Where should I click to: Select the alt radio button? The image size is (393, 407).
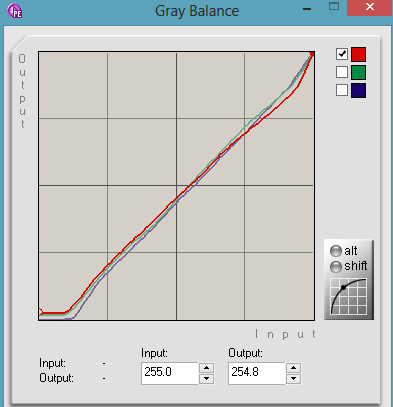(x=336, y=251)
